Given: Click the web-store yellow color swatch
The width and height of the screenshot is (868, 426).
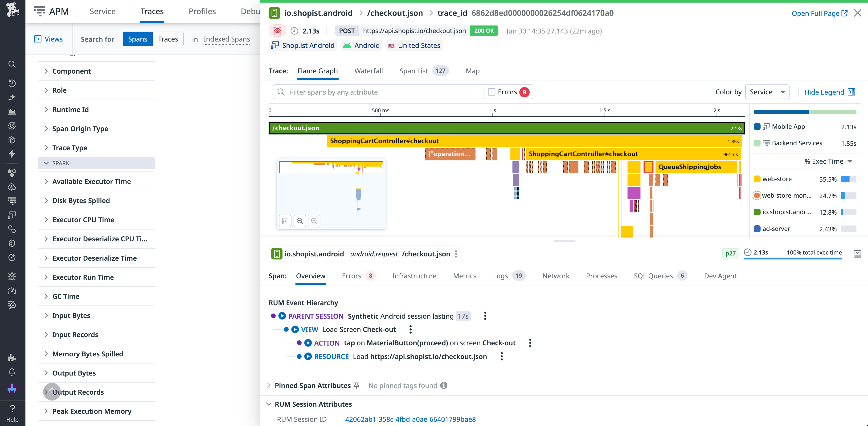Looking at the screenshot, I should (757, 179).
